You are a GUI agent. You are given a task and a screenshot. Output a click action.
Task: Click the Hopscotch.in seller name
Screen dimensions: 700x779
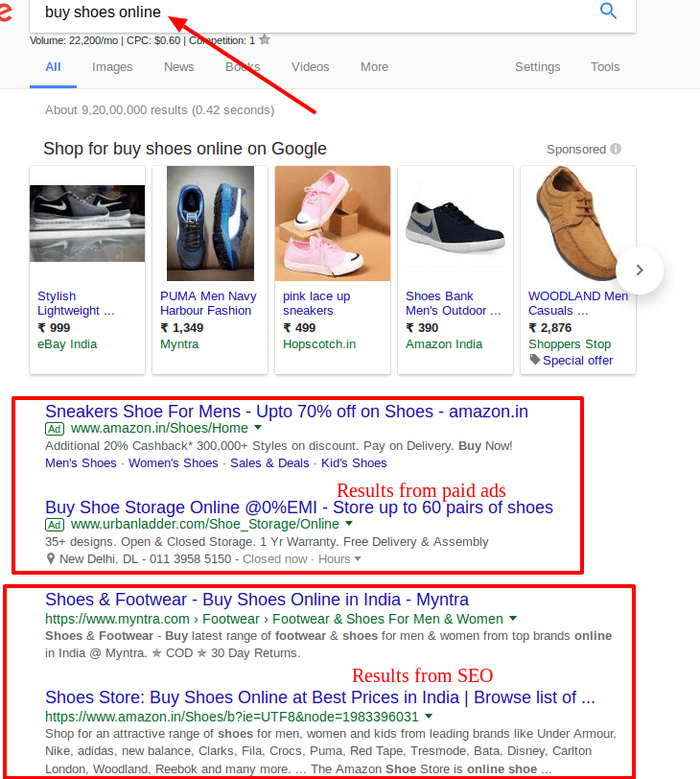point(319,343)
